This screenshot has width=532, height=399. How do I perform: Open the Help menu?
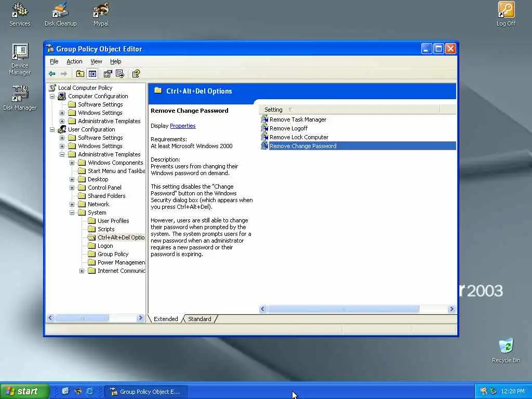(x=116, y=61)
